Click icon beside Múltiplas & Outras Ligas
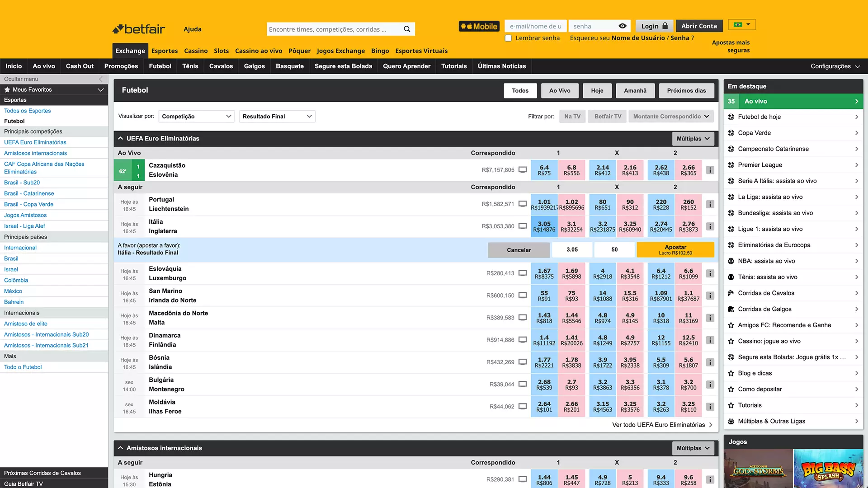 point(731,422)
